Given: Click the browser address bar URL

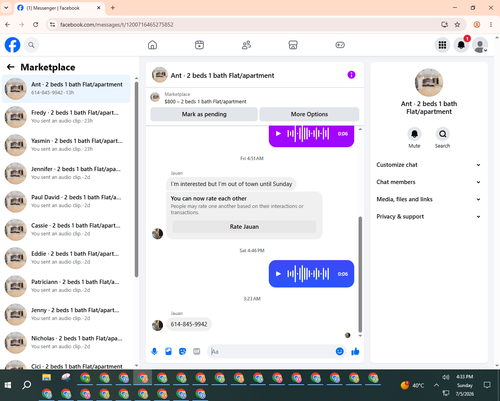Looking at the screenshot, I should pos(117,25).
